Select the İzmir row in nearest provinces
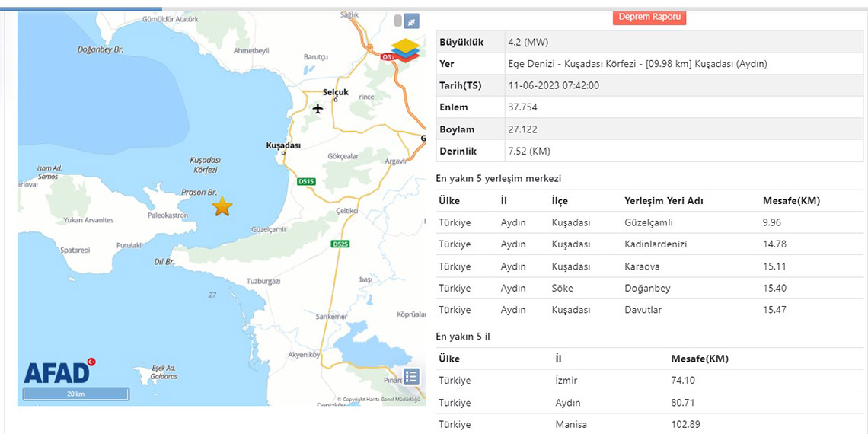This screenshot has width=868, height=434. click(x=649, y=381)
